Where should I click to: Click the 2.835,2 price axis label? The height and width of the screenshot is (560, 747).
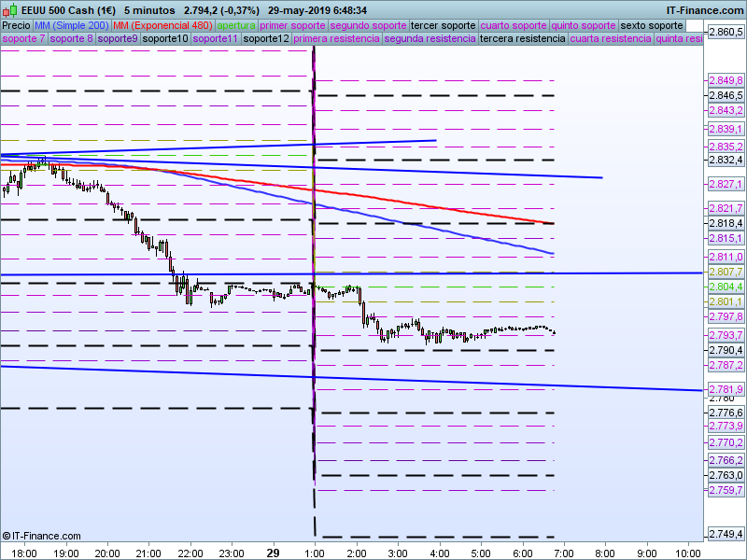(726, 147)
